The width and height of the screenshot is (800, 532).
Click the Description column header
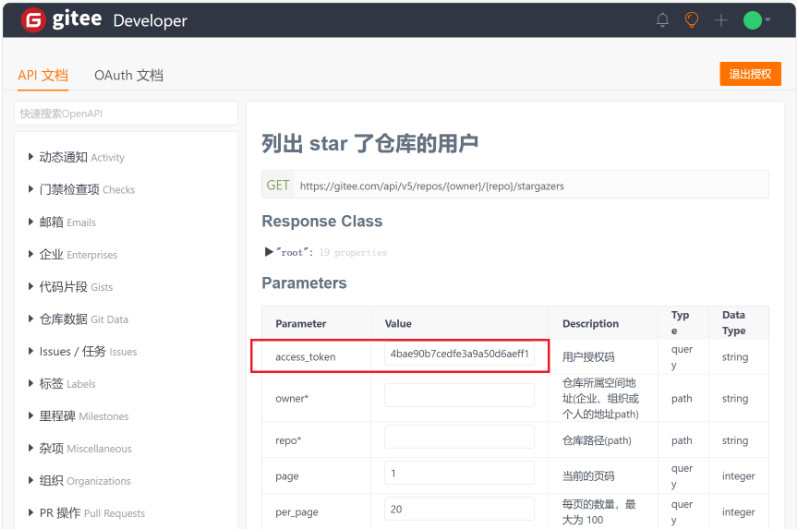[590, 323]
